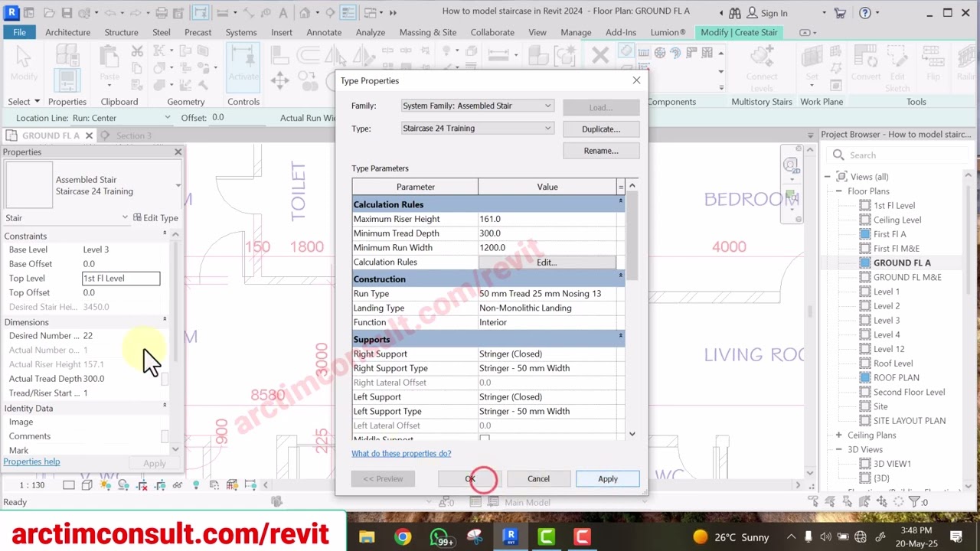The height and width of the screenshot is (551, 980).
Task: Select the full-step spiral run tool
Action: (659, 53)
